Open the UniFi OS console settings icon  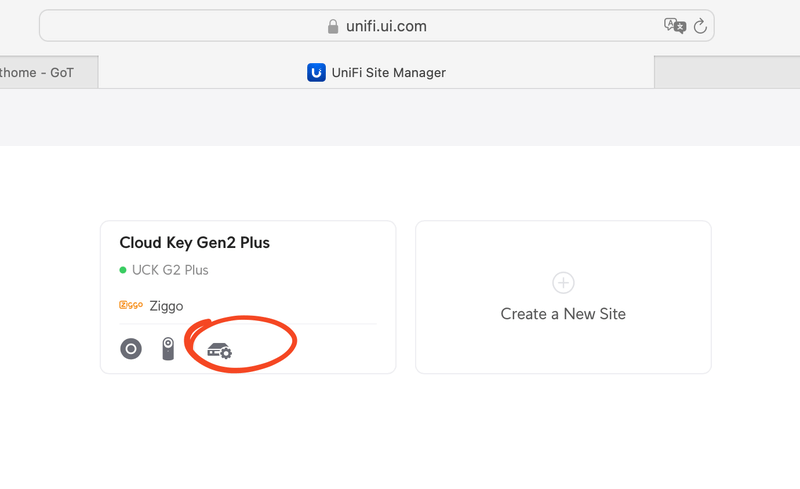pyautogui.click(x=219, y=350)
